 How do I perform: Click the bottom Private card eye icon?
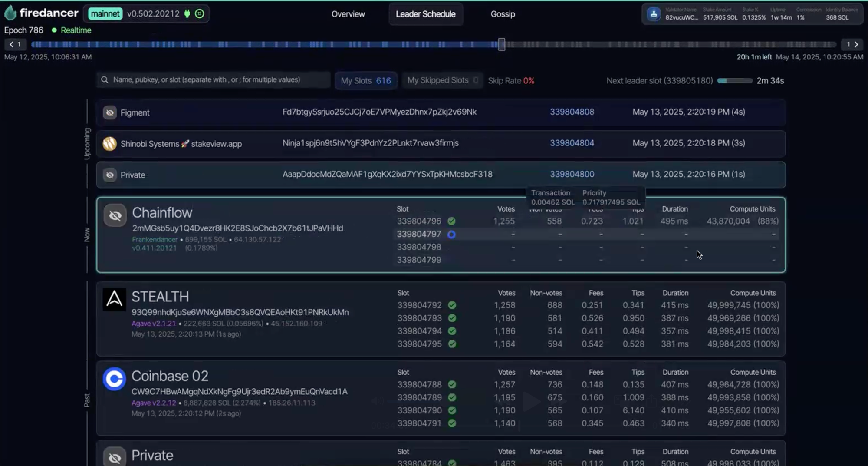(x=115, y=457)
